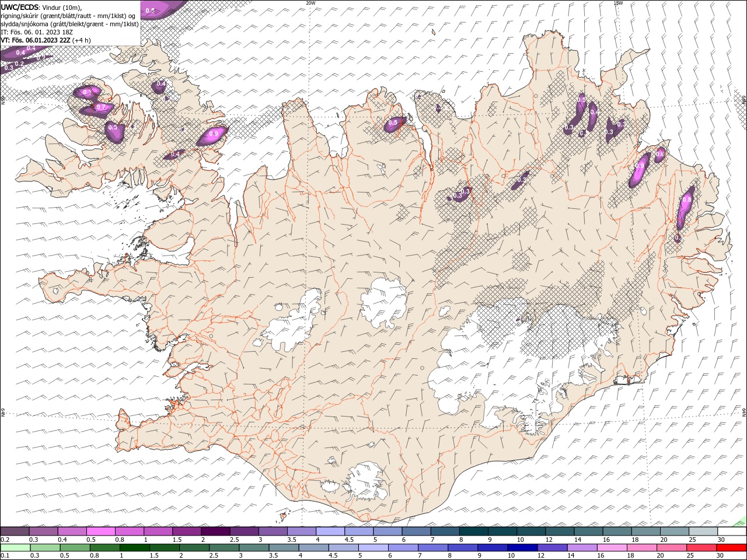Click the '0.1' label under the rain scale
747x560 pixels.
pyautogui.click(x=4, y=556)
